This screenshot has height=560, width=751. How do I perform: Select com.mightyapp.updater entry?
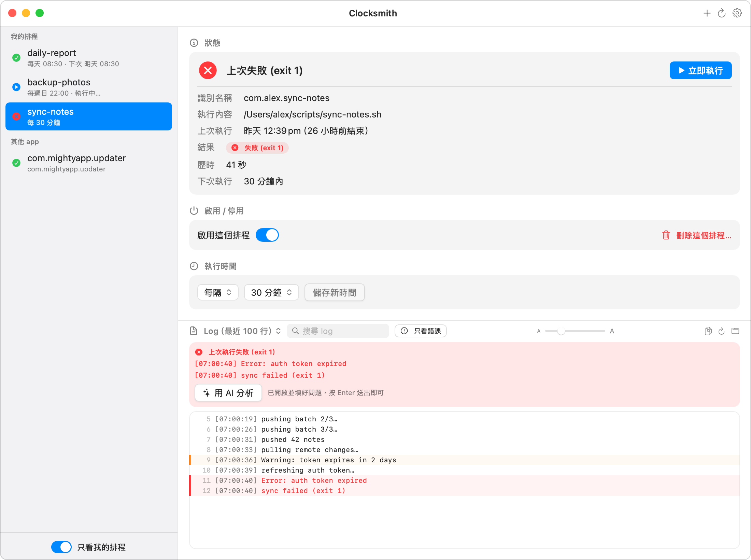click(x=89, y=163)
